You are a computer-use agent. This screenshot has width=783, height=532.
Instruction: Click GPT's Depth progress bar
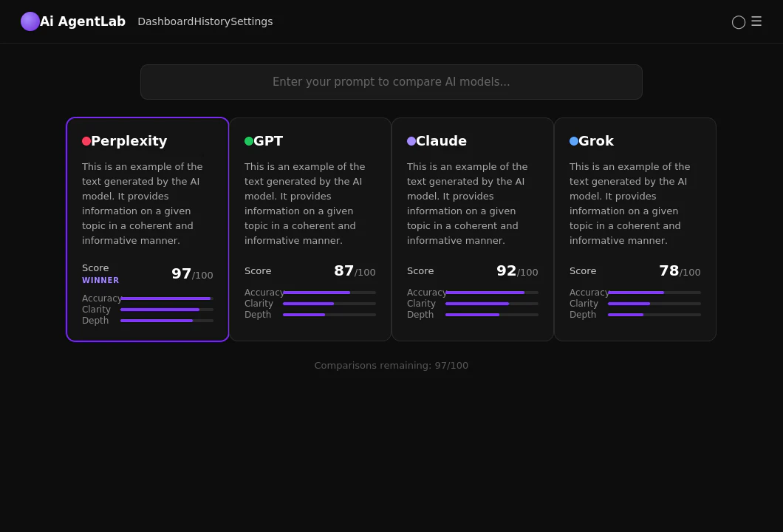pos(329,315)
